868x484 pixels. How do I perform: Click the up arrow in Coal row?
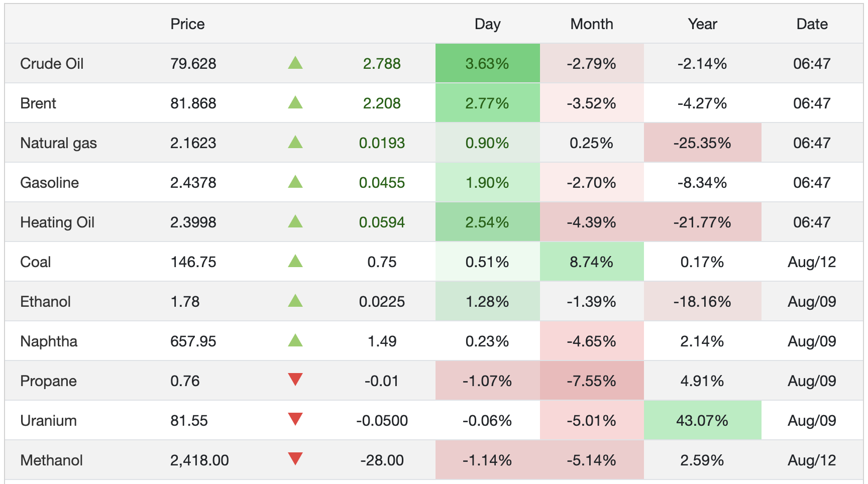[x=295, y=261]
